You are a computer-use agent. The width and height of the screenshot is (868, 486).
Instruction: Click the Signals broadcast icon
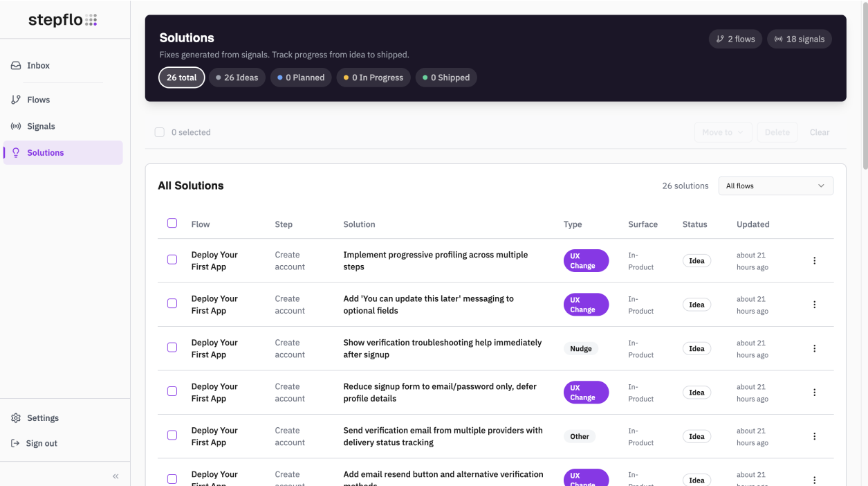[x=15, y=125]
